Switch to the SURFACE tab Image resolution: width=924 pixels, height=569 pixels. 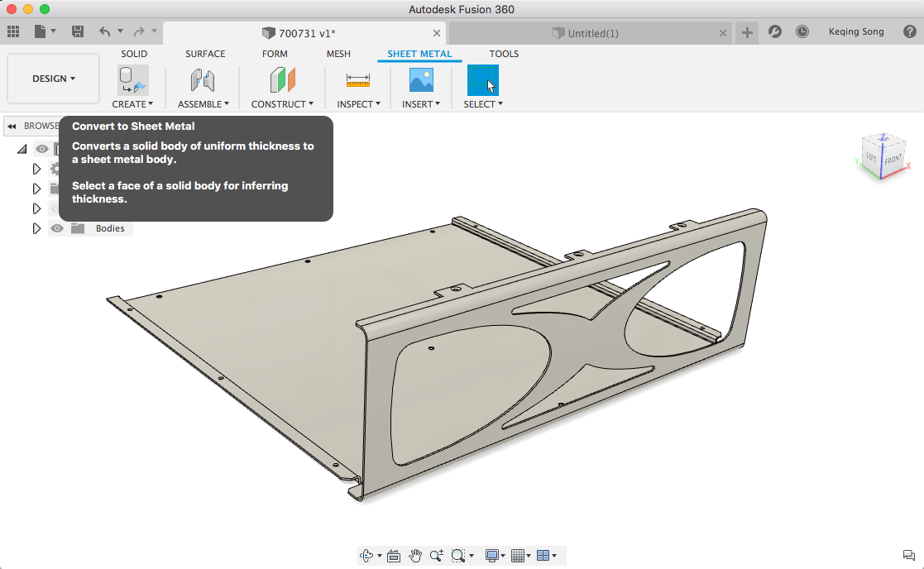(205, 54)
